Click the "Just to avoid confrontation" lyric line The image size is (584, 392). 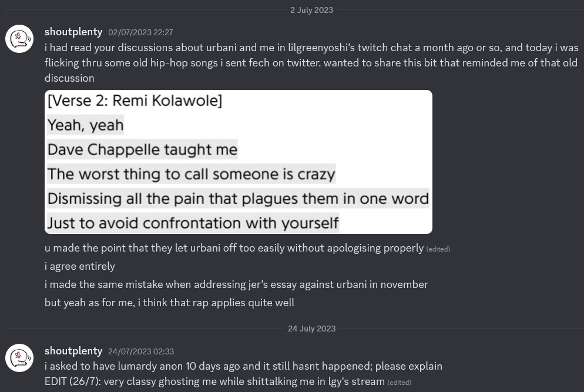(193, 223)
